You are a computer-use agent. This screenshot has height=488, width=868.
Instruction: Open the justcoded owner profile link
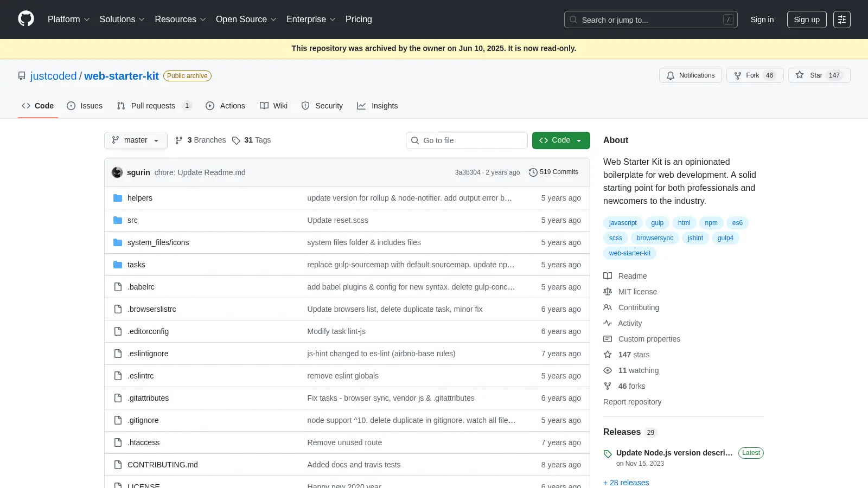click(x=53, y=76)
